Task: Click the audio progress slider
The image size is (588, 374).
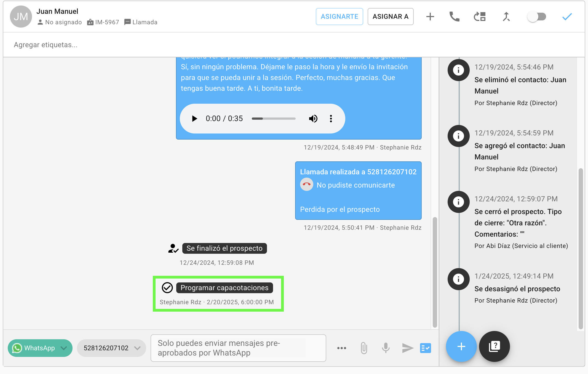Action: click(273, 119)
